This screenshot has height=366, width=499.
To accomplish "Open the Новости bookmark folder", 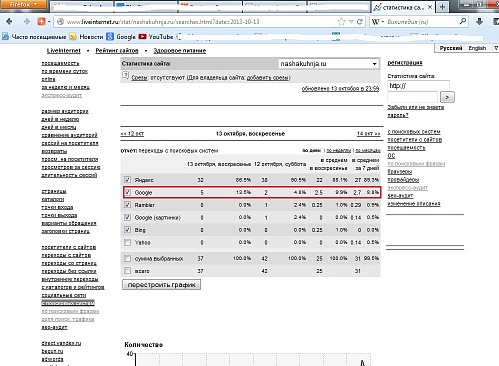I will click(x=86, y=37).
